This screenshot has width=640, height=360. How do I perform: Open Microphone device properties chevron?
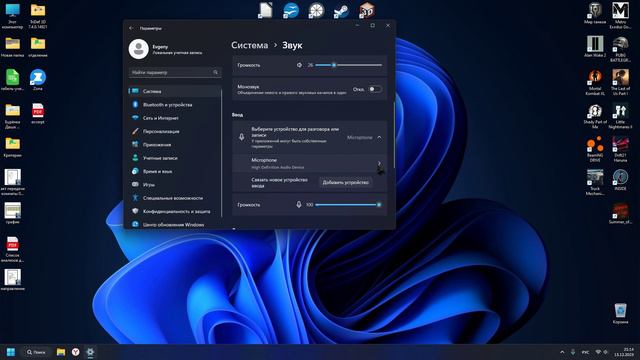click(x=379, y=163)
